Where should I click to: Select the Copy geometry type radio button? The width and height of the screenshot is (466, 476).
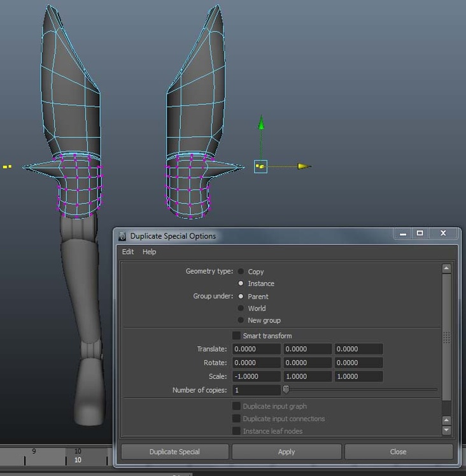241,272
